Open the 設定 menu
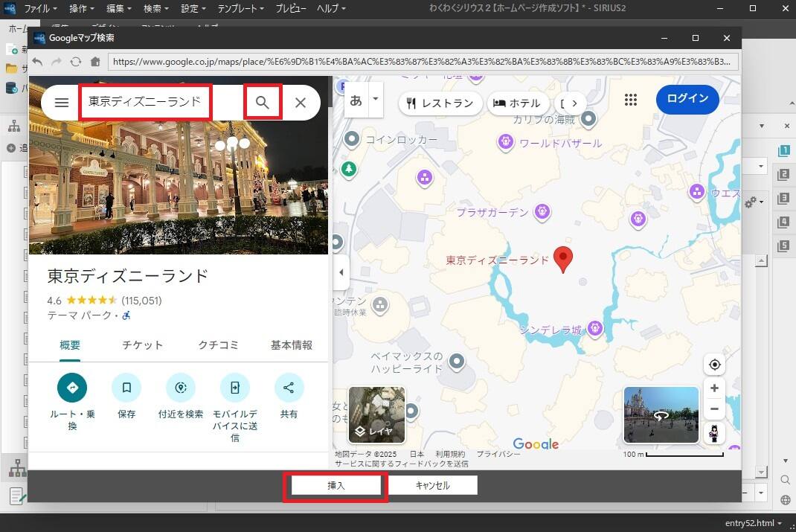The width and height of the screenshot is (796, 532). click(x=193, y=9)
